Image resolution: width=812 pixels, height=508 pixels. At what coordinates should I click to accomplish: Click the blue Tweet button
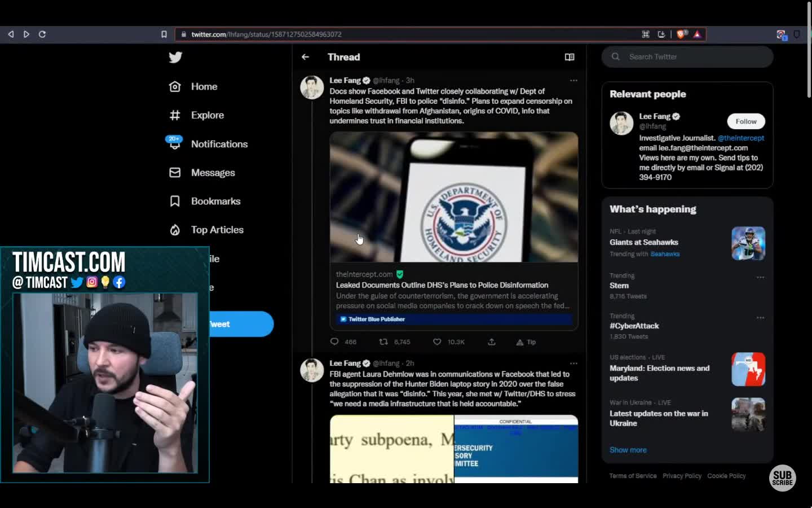pyautogui.click(x=241, y=324)
